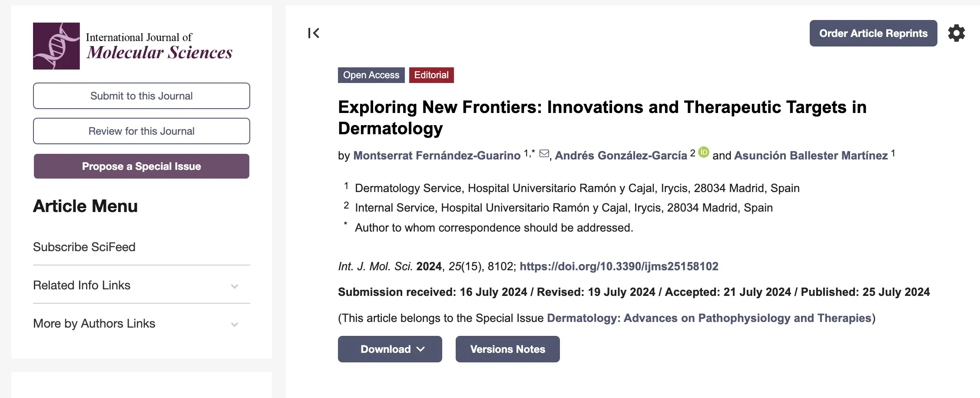Screen dimensions: 980x398
Task: Click the email envelope icon beside Fernández-Guarino
Action: coord(544,154)
